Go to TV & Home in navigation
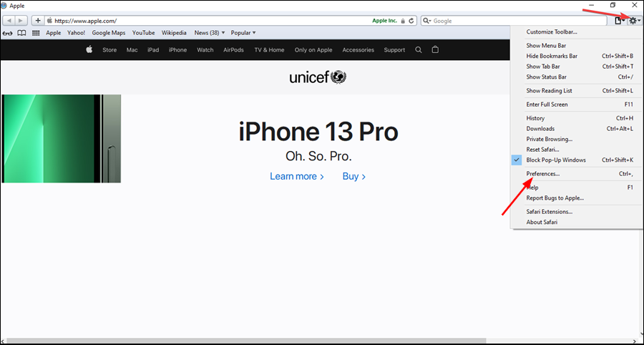 point(269,49)
